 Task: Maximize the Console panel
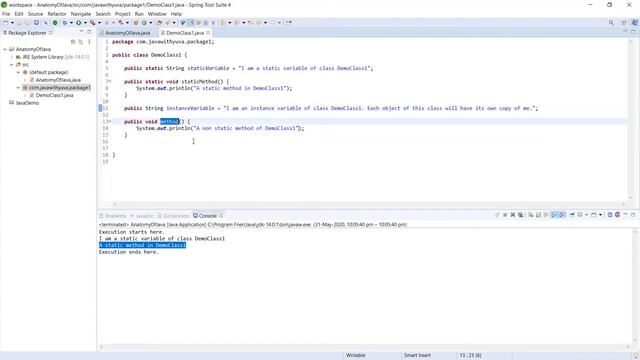633,215
